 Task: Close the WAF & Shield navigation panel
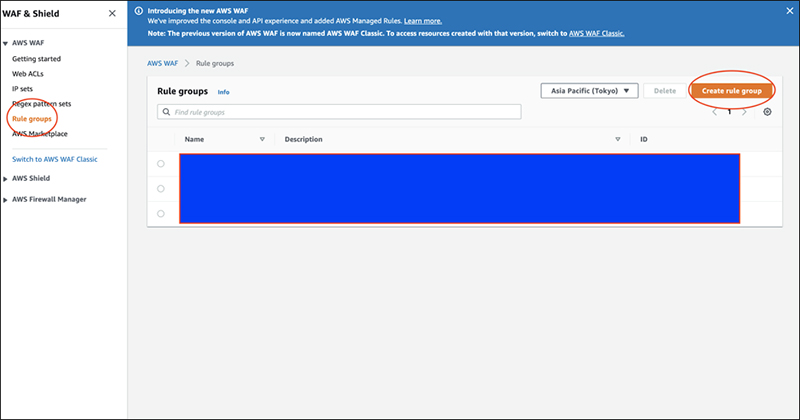(x=111, y=13)
